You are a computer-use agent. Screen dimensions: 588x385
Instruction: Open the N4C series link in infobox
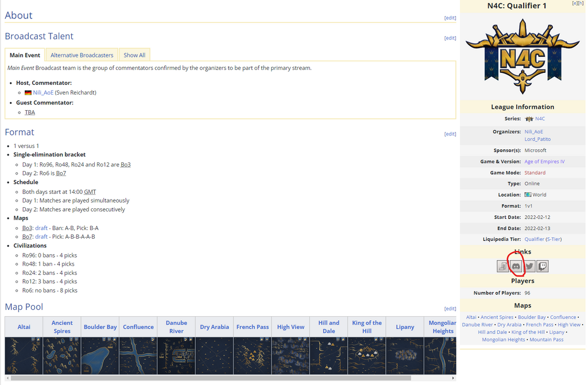pyautogui.click(x=540, y=119)
